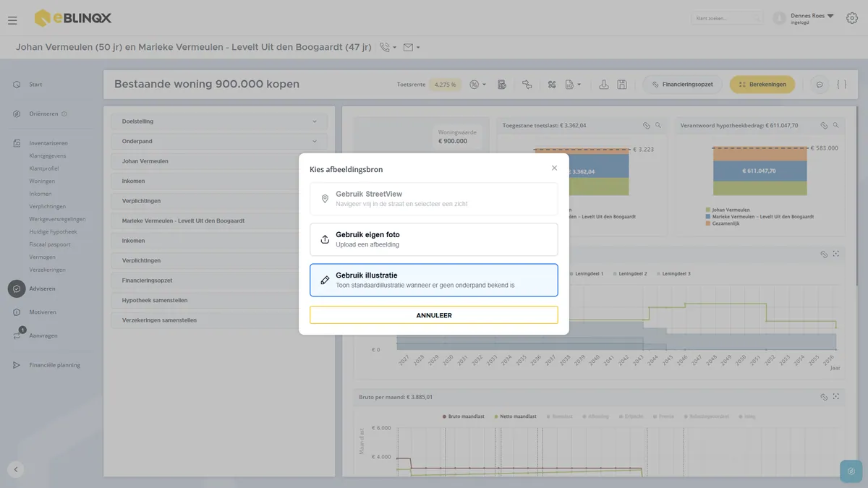Open the percentage dropdown in toolbar
This screenshot has width=868, height=488.
tap(477, 85)
